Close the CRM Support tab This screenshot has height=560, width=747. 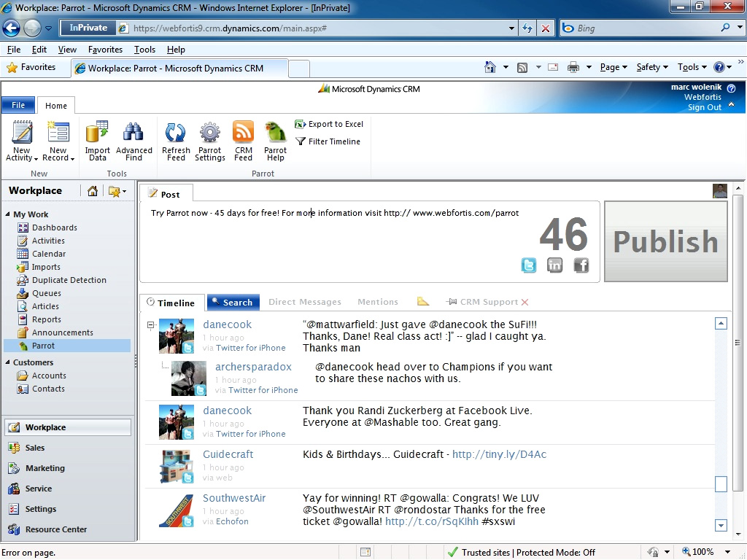[525, 302]
